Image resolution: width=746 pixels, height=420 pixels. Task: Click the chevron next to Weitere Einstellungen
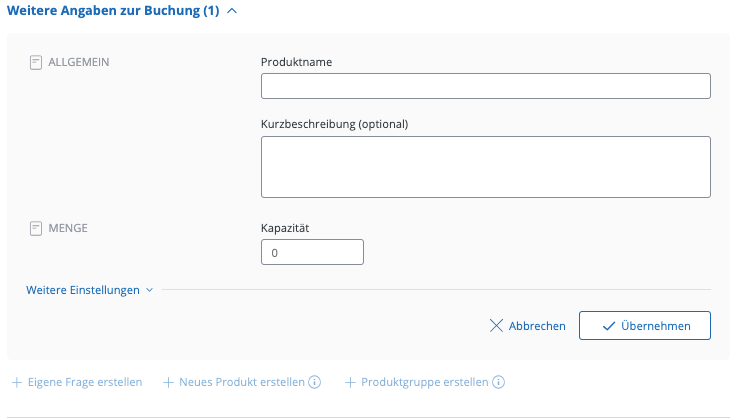tap(150, 290)
